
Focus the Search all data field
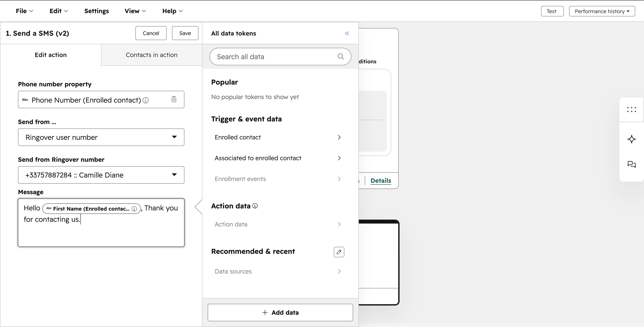point(275,57)
